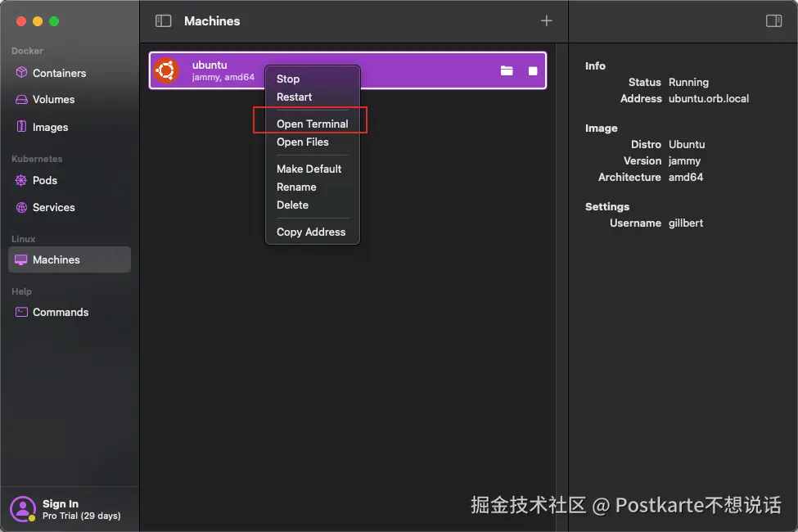This screenshot has width=798, height=532.
Task: Click the Distro value Ubuntu
Action: pyautogui.click(x=687, y=144)
